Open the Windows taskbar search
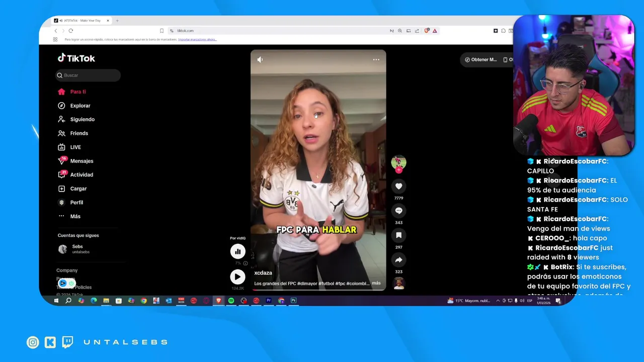 click(68, 301)
